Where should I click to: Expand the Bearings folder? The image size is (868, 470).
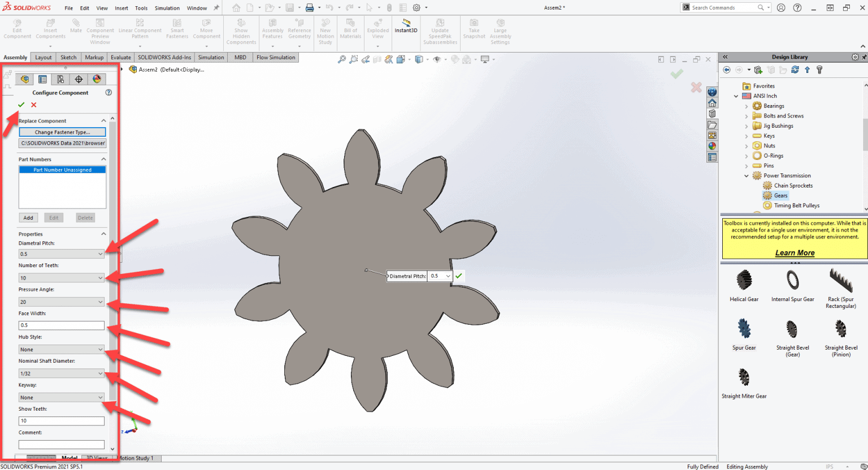[x=746, y=106]
